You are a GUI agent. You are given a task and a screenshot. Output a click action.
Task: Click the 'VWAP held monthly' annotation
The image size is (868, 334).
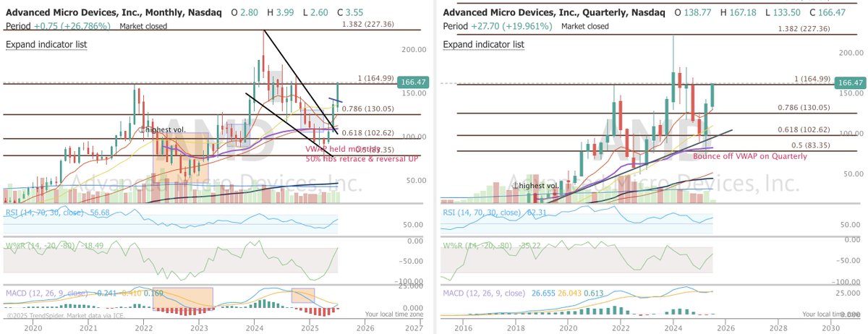(343, 149)
